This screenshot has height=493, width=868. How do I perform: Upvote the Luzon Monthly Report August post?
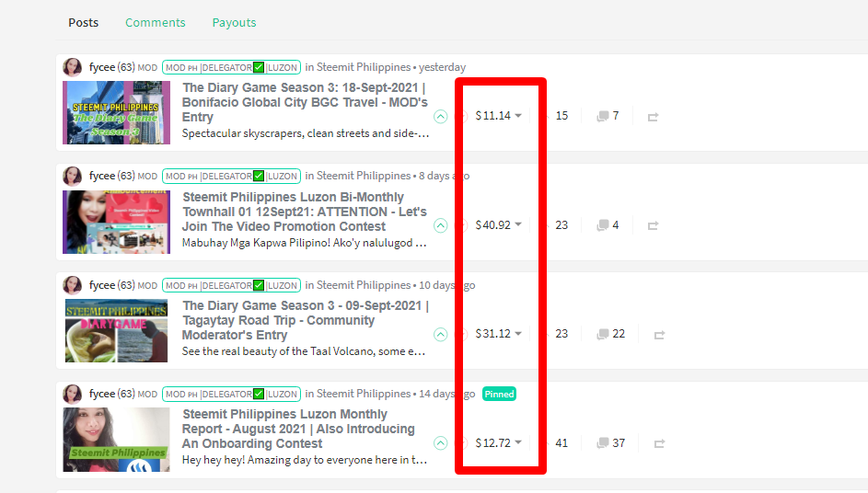(x=441, y=443)
